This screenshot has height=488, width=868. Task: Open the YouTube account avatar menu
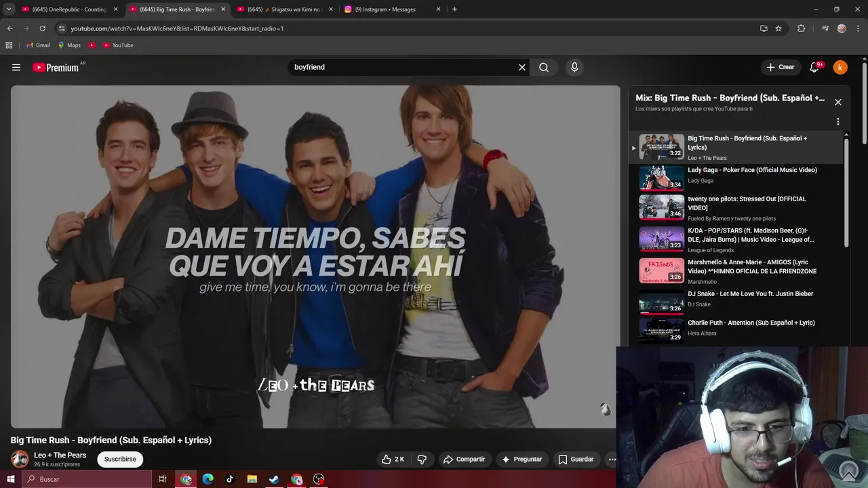(840, 67)
